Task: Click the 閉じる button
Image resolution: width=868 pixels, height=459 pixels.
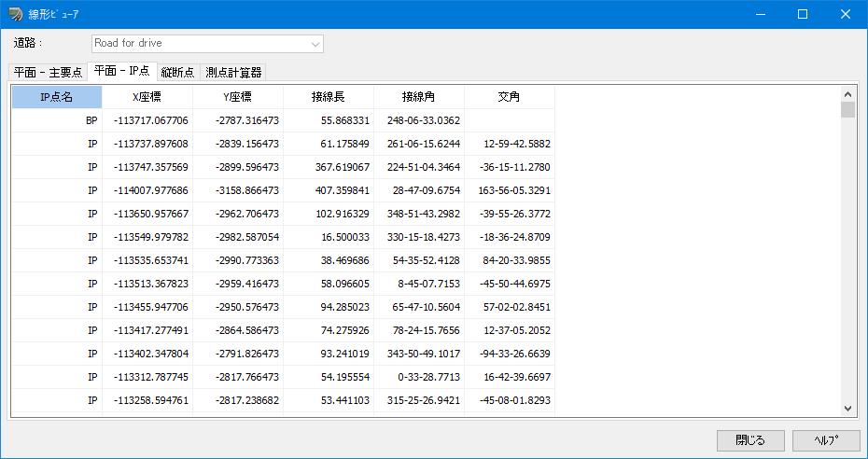Action: pyautogui.click(x=750, y=440)
